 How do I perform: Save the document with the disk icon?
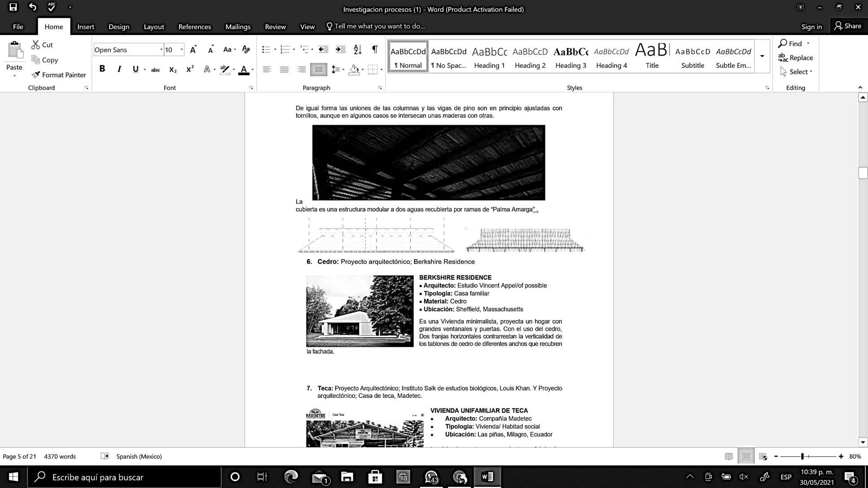(x=13, y=7)
